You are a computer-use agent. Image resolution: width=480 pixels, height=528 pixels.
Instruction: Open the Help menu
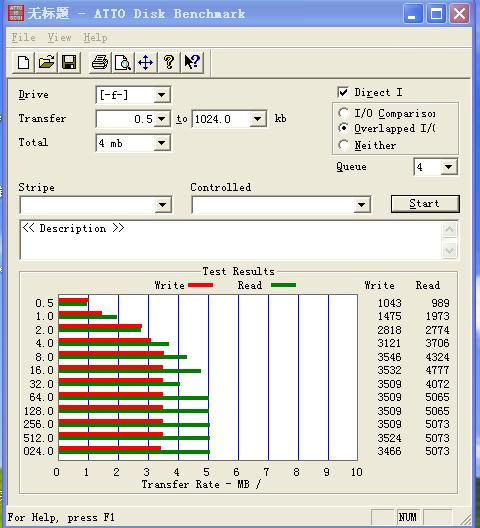point(95,37)
